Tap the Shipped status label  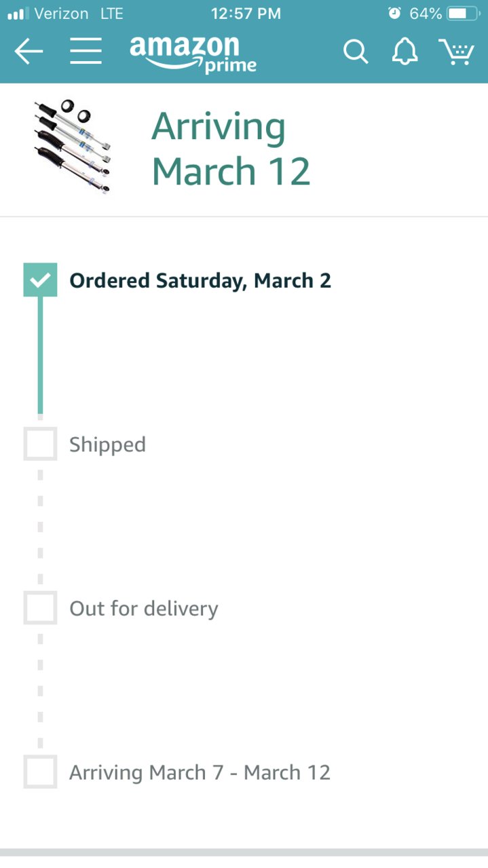pyautogui.click(x=107, y=445)
